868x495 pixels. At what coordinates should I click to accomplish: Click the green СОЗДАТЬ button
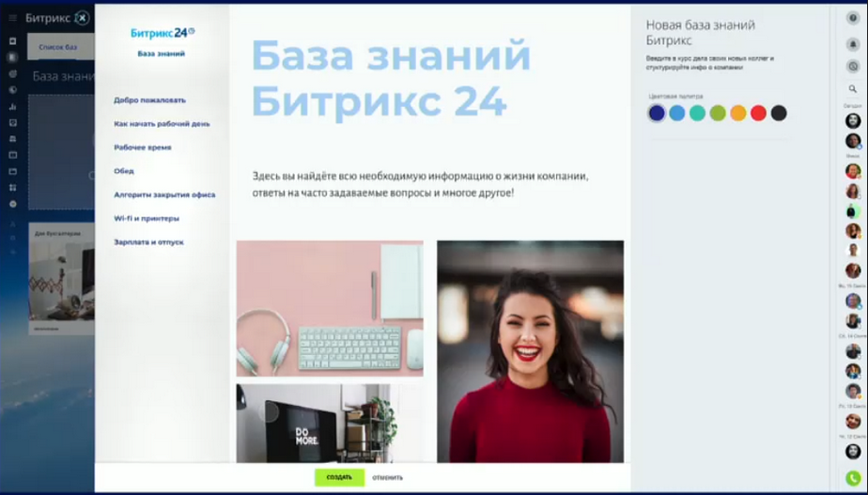pyautogui.click(x=339, y=477)
